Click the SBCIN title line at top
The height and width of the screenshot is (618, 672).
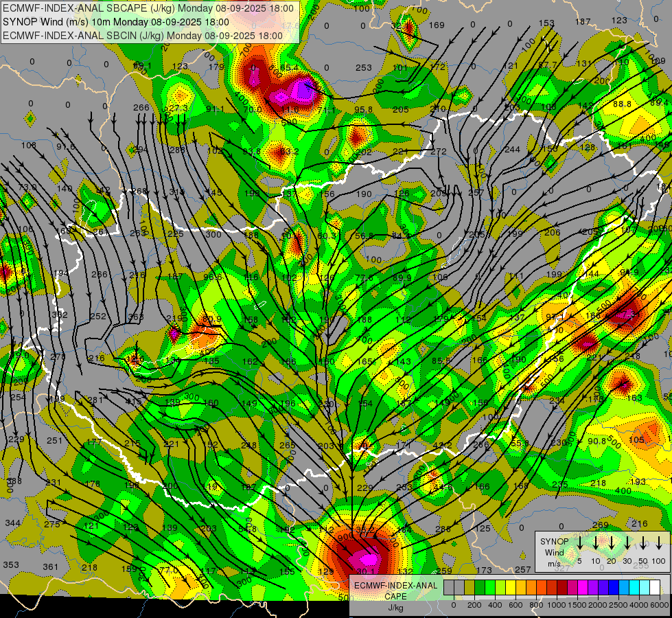[143, 36]
